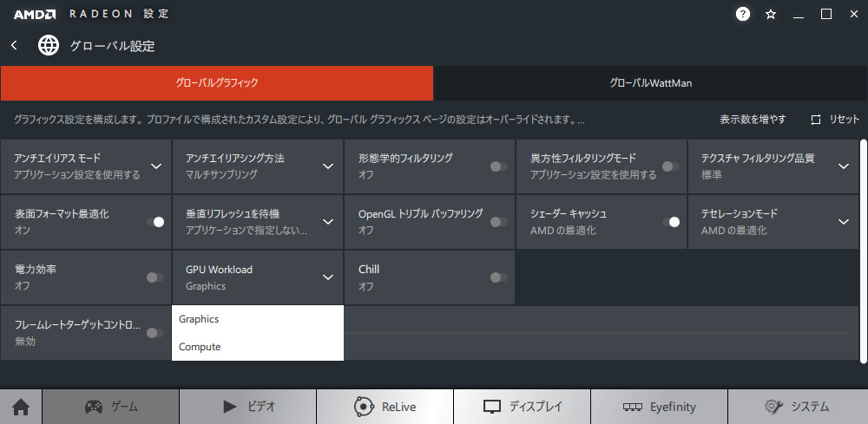Screen dimensions: 868x424
Task: Enable the Chill switch
Action: pyautogui.click(x=499, y=277)
